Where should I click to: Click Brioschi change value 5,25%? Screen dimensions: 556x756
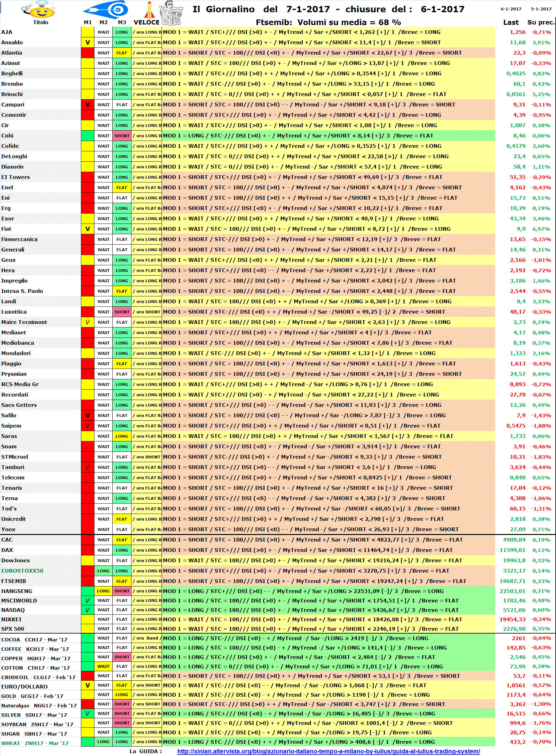pyautogui.click(x=542, y=94)
